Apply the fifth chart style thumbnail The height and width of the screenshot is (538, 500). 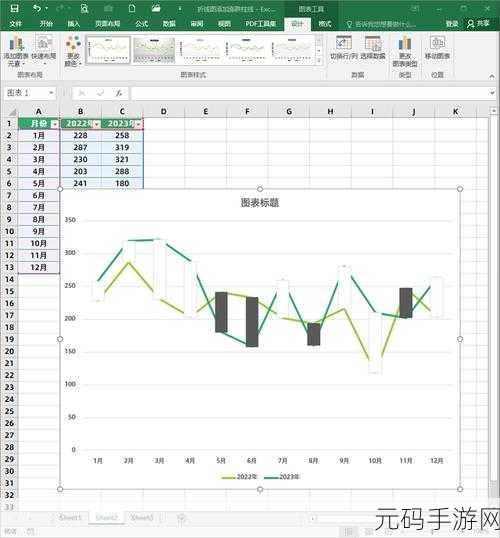click(292, 50)
